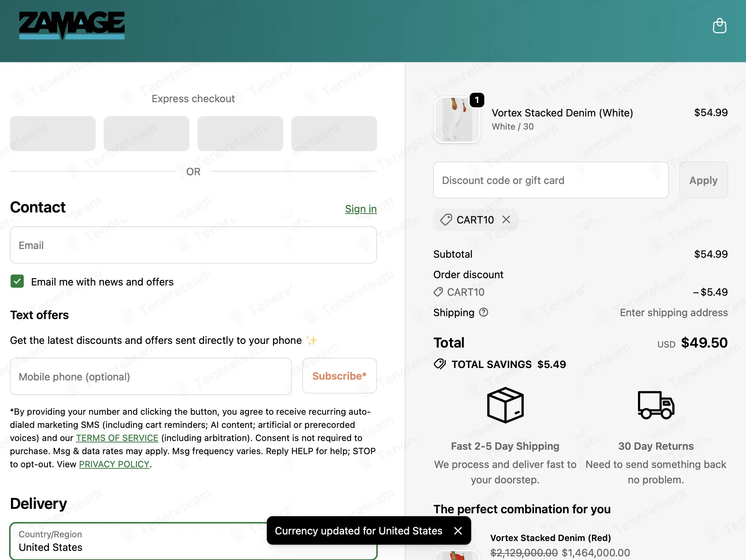Viewport: 746px width, 560px height.
Task: Open the shopping bag cart icon
Action: (x=719, y=26)
